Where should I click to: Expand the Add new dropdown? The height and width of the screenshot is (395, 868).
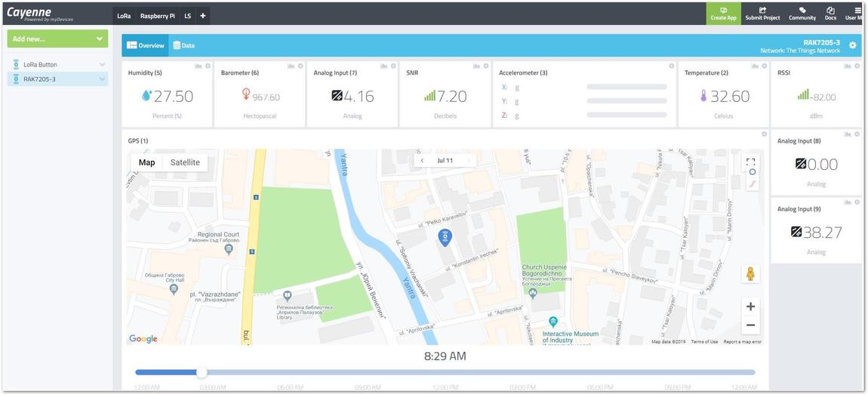click(57, 39)
